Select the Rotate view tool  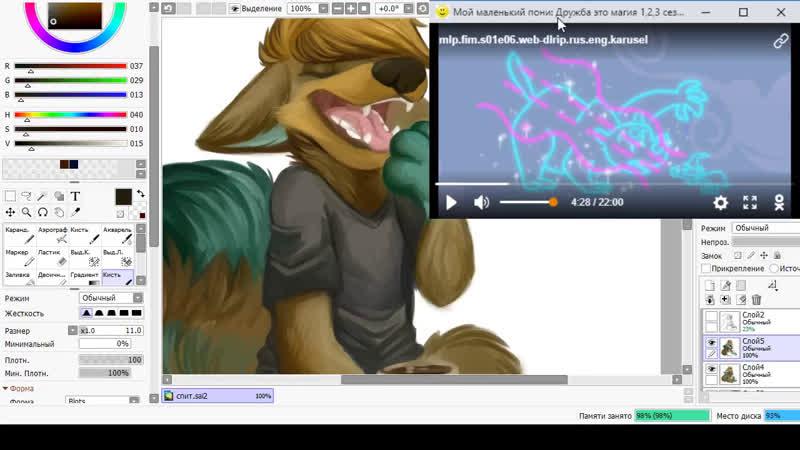click(x=43, y=212)
